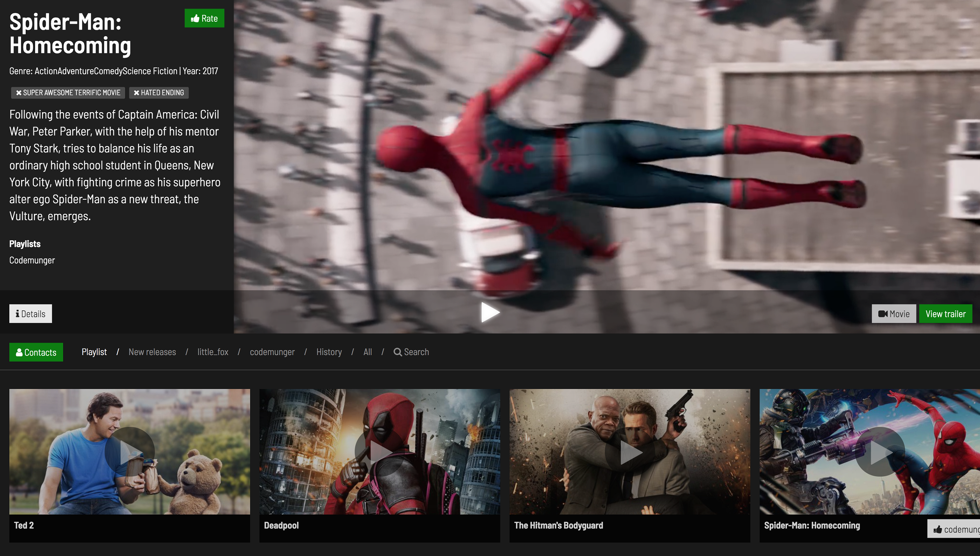Play the Deadpool movie thumbnail

(x=379, y=452)
